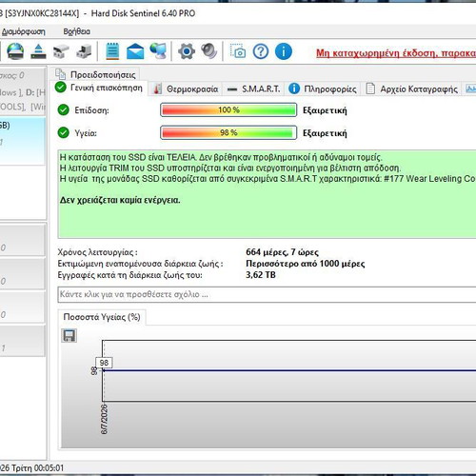The height and width of the screenshot is (476, 476).
Task: Click the floppy save icon above health chart
Action: click(69, 335)
